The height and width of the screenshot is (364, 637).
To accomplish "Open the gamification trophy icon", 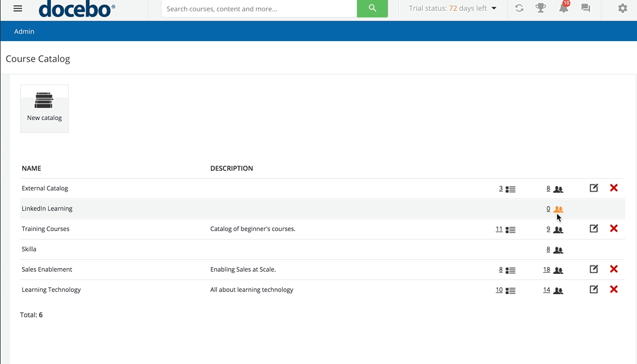I will 541,8.
